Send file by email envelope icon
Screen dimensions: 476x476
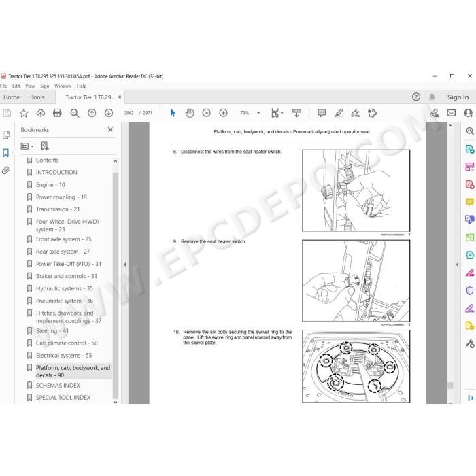click(x=452, y=114)
